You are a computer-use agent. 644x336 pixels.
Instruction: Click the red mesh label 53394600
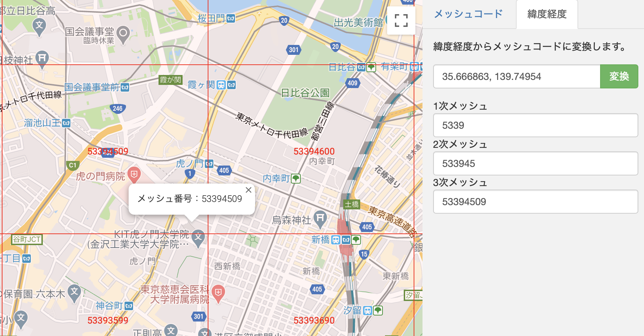(314, 151)
